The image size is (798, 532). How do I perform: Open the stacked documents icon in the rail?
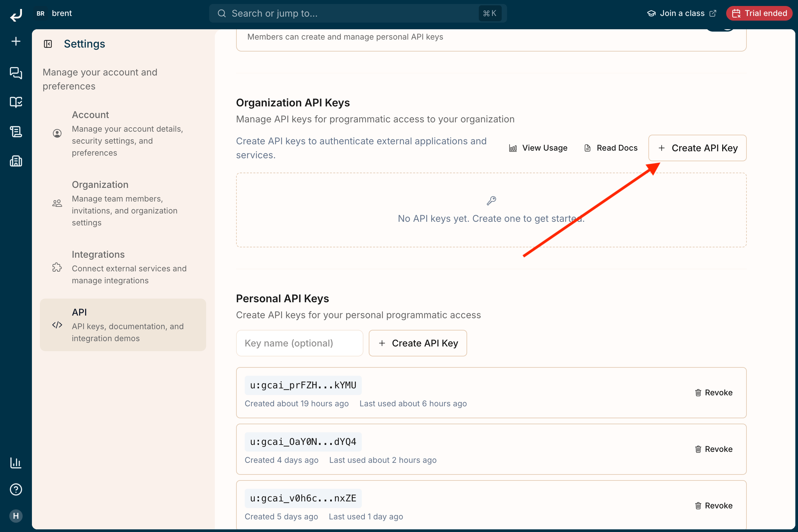[16, 132]
